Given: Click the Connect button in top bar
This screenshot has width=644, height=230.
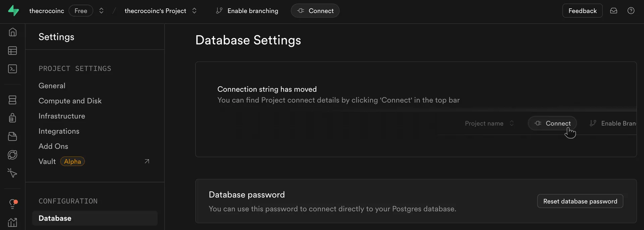Looking at the screenshot, I should pos(315,11).
